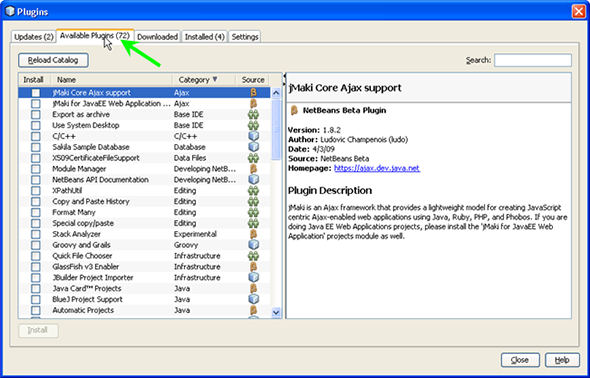This screenshot has height=378, width=590.
Task: Click in the Search field
Action: click(533, 60)
